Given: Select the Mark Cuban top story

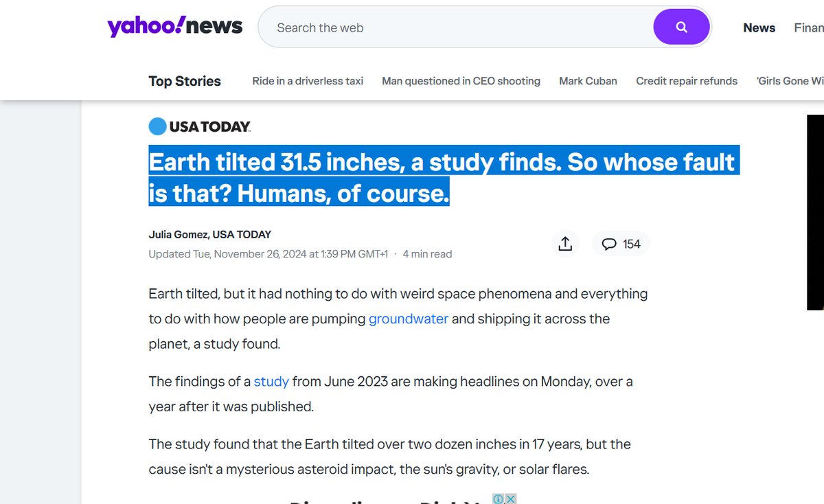Looking at the screenshot, I should click(588, 81).
